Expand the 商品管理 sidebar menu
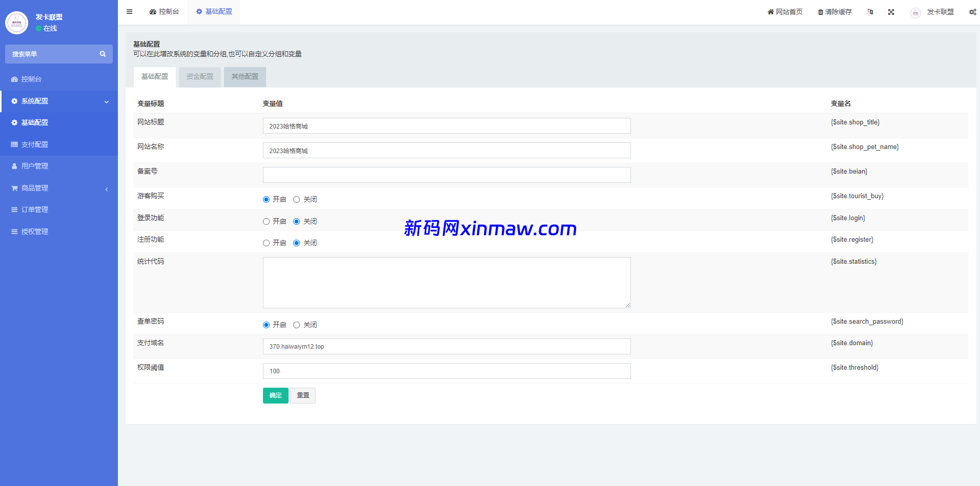The width and height of the screenshot is (980, 486). click(59, 188)
